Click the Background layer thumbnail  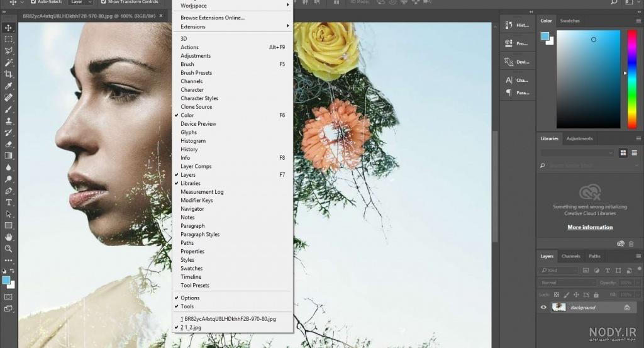[x=558, y=307]
